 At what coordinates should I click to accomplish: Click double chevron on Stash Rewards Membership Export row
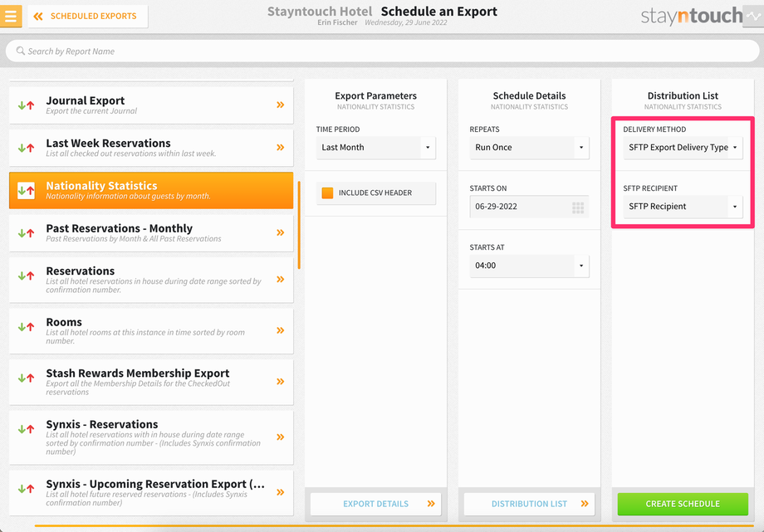(x=281, y=382)
